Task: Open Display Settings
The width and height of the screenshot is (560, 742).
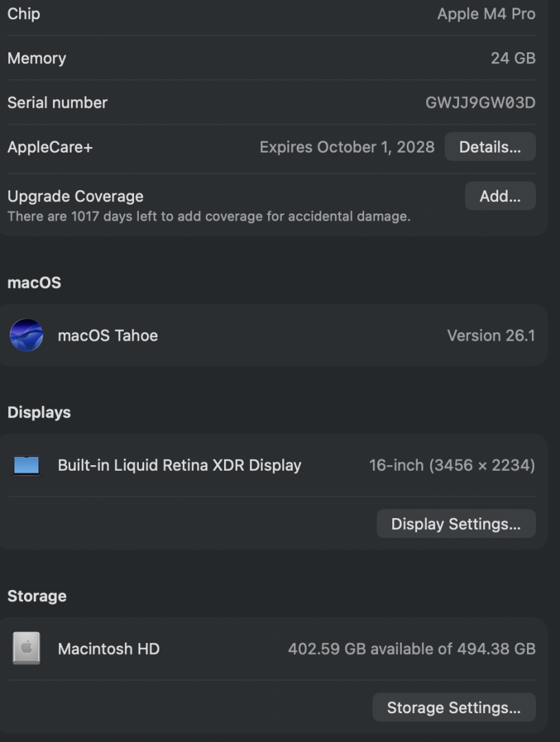Action: [456, 524]
